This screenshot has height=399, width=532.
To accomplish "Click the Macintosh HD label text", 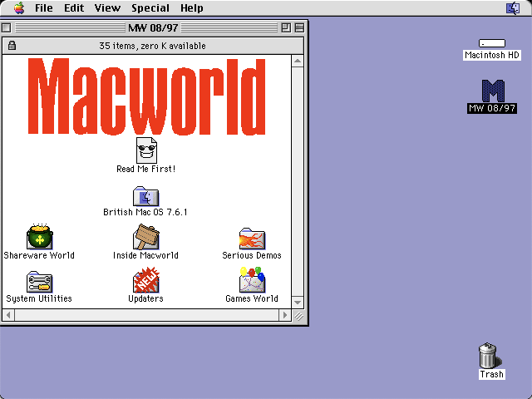I will 492,55.
